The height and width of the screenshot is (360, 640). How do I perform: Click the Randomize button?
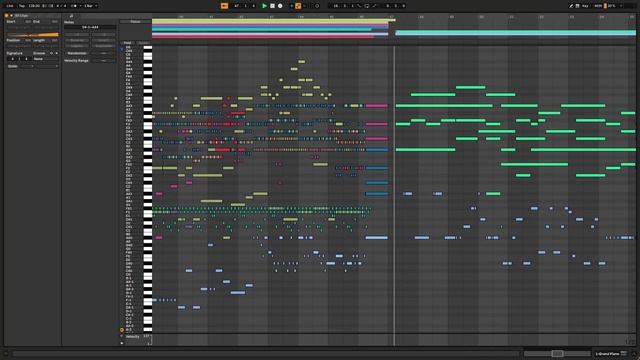click(77, 53)
